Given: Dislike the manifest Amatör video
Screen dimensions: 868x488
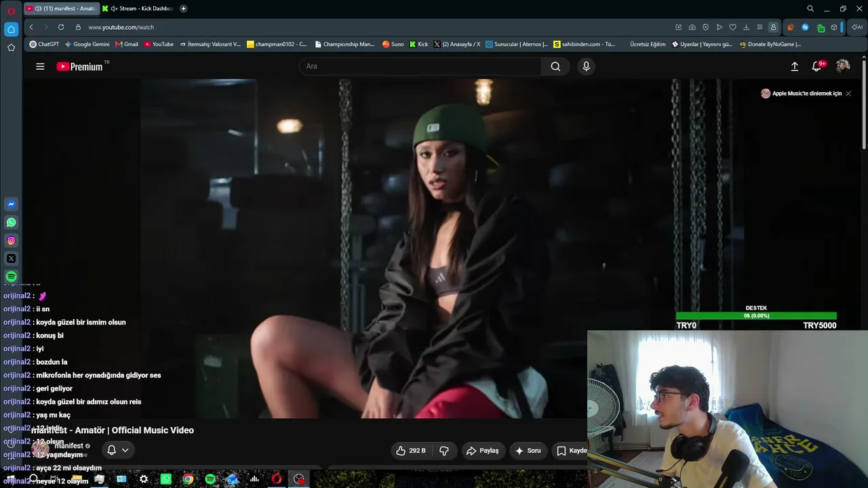Looking at the screenshot, I should 444,451.
